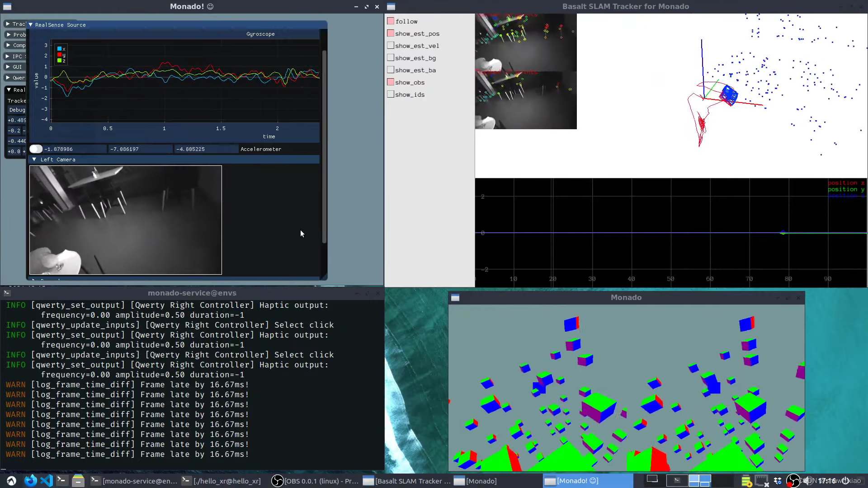
Task: Launch Visual Studio Code from taskbar
Action: (x=46, y=481)
